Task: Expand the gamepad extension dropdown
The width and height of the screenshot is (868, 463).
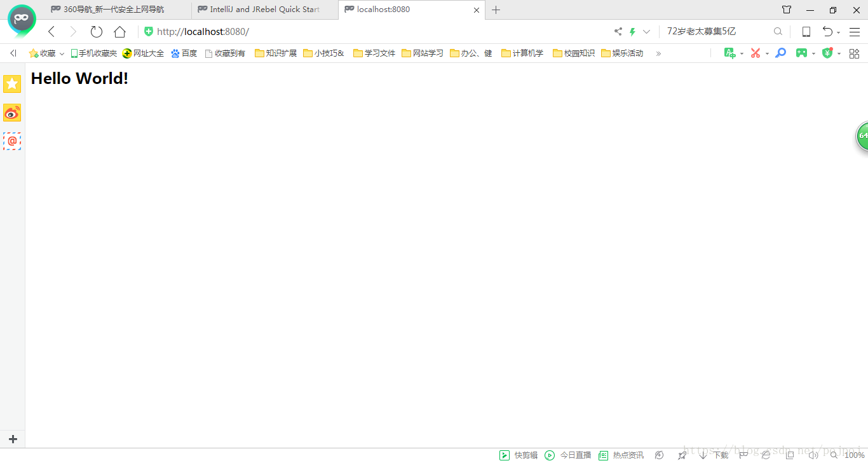Action: click(813, 54)
